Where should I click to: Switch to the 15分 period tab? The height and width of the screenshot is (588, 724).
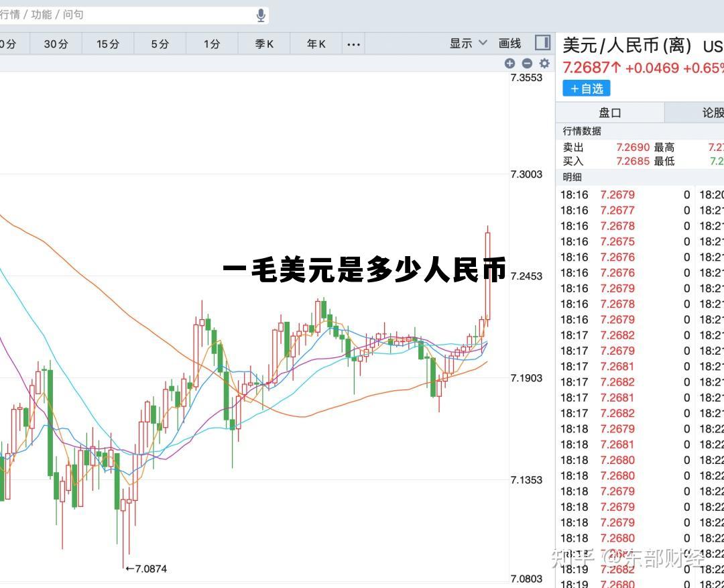click(x=107, y=44)
